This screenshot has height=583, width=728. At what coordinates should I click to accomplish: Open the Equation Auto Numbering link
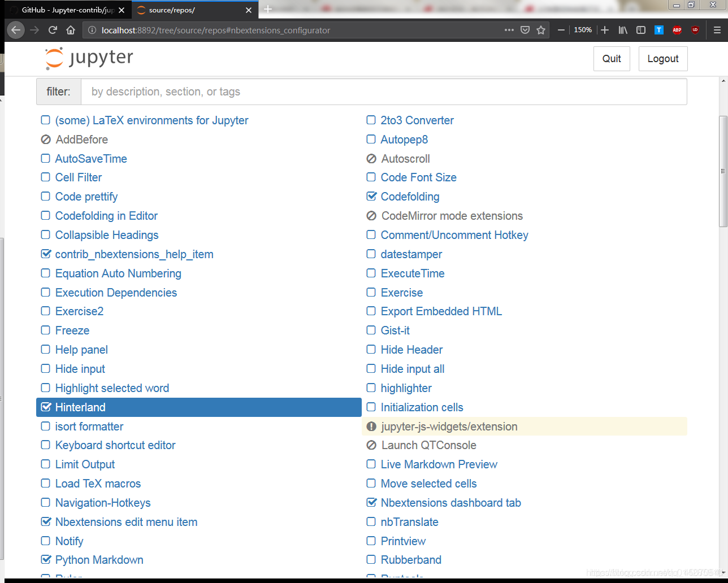118,273
